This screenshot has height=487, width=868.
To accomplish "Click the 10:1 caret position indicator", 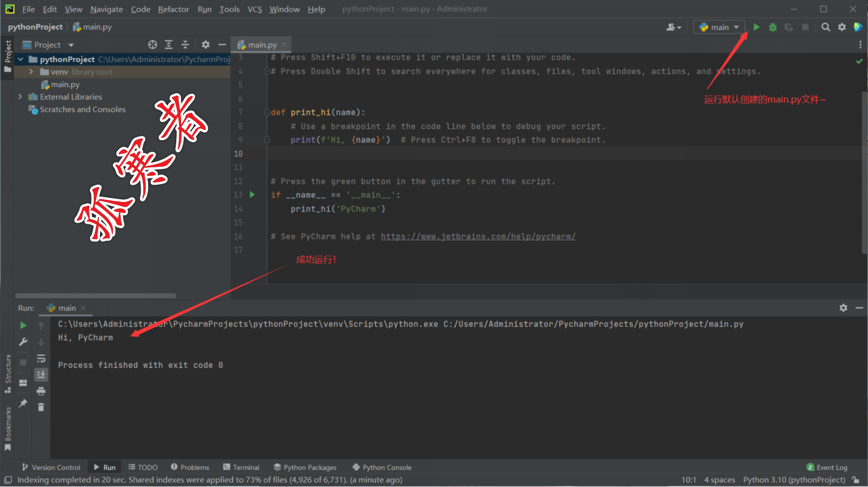I will (689, 480).
